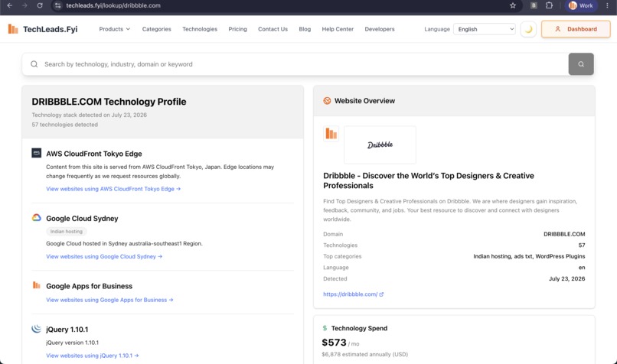Open the Help Center
Screen dimensions: 617x364
338,29
